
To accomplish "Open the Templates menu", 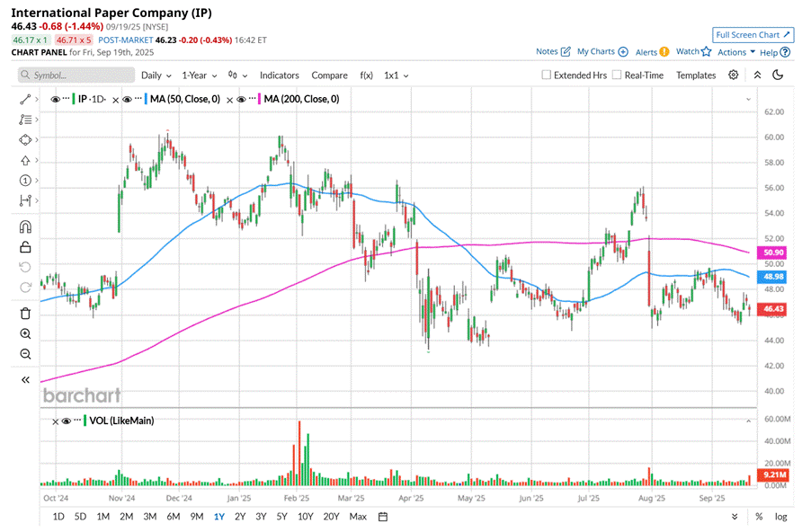I will pos(696,75).
